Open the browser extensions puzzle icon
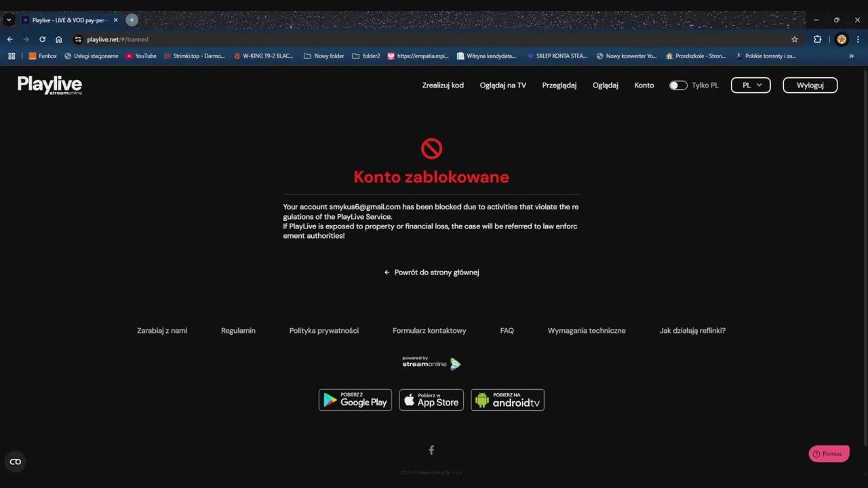This screenshot has width=868, height=488. (x=817, y=39)
